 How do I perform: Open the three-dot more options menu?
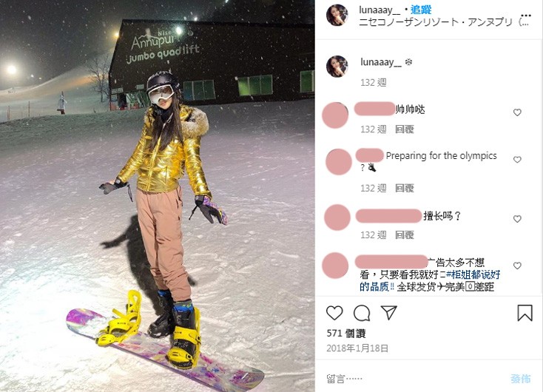526,16
